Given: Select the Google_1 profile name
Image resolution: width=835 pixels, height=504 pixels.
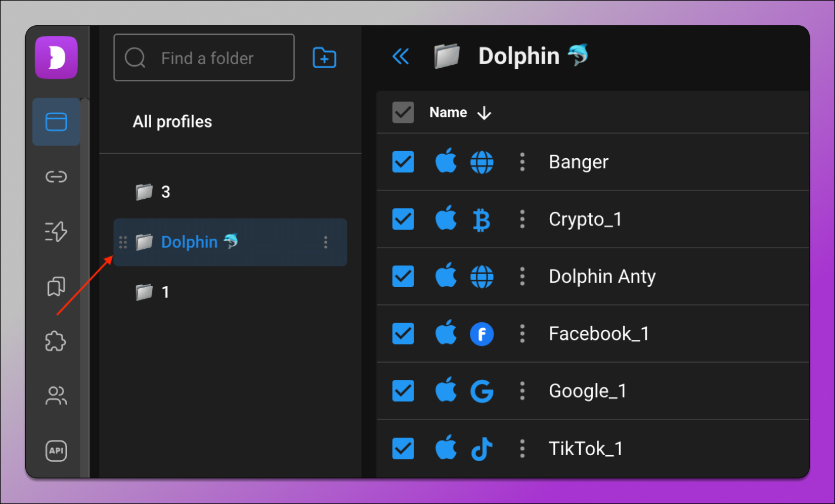Looking at the screenshot, I should (x=587, y=392).
